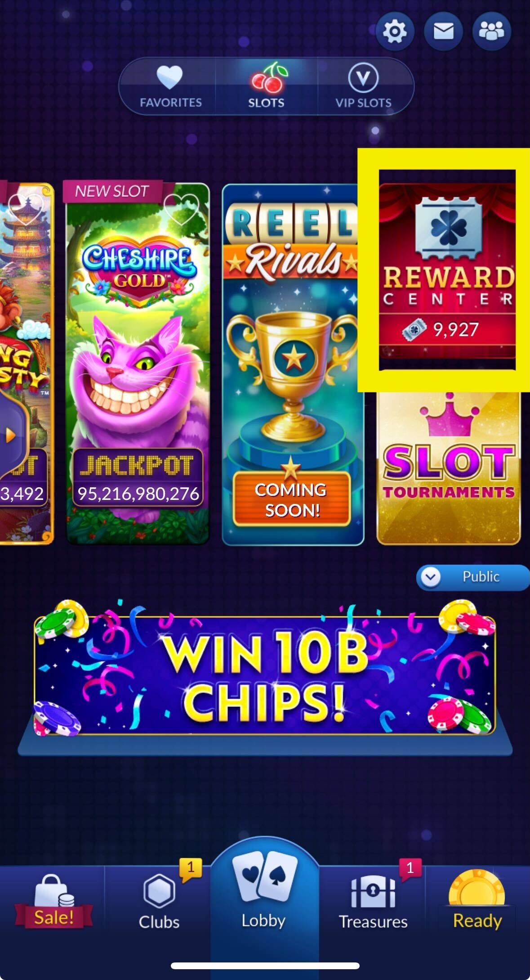
Task: Switch to the Favorites tab
Action: pos(171,86)
